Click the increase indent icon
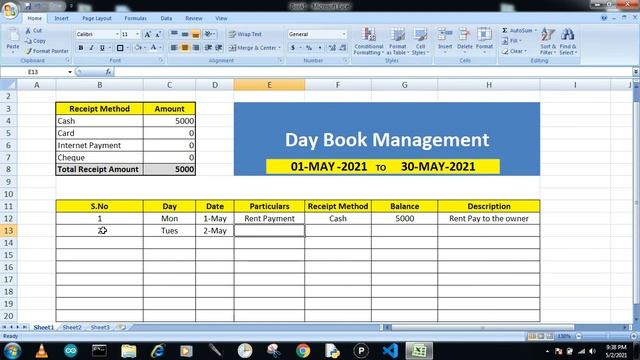 click(x=219, y=48)
